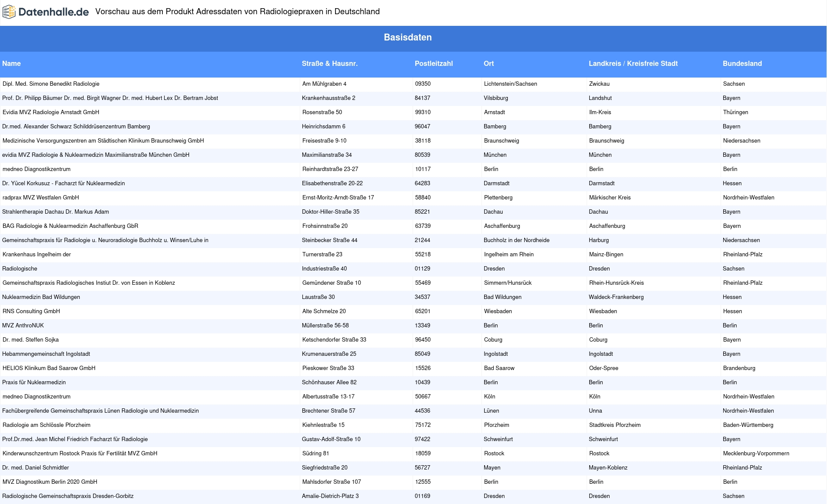This screenshot has height=504, width=827.
Task: Select 'RNS Consulting GmbH' name
Action: (x=31, y=311)
